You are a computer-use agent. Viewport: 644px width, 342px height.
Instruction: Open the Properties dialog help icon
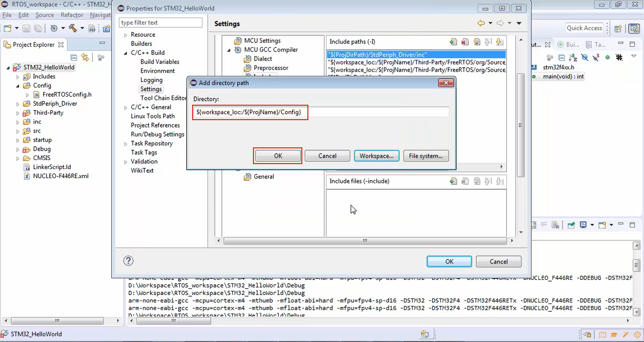(x=128, y=261)
